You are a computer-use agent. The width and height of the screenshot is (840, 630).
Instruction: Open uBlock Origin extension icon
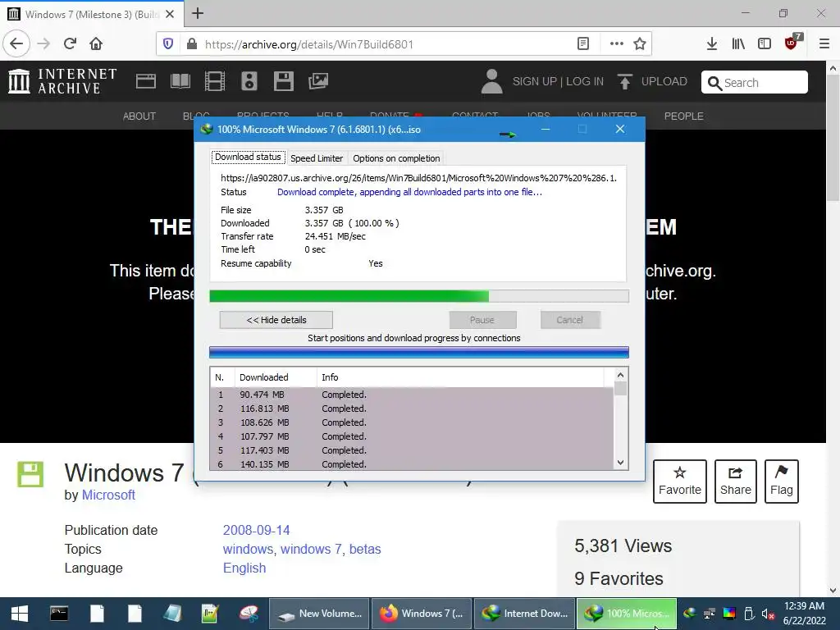pos(792,43)
